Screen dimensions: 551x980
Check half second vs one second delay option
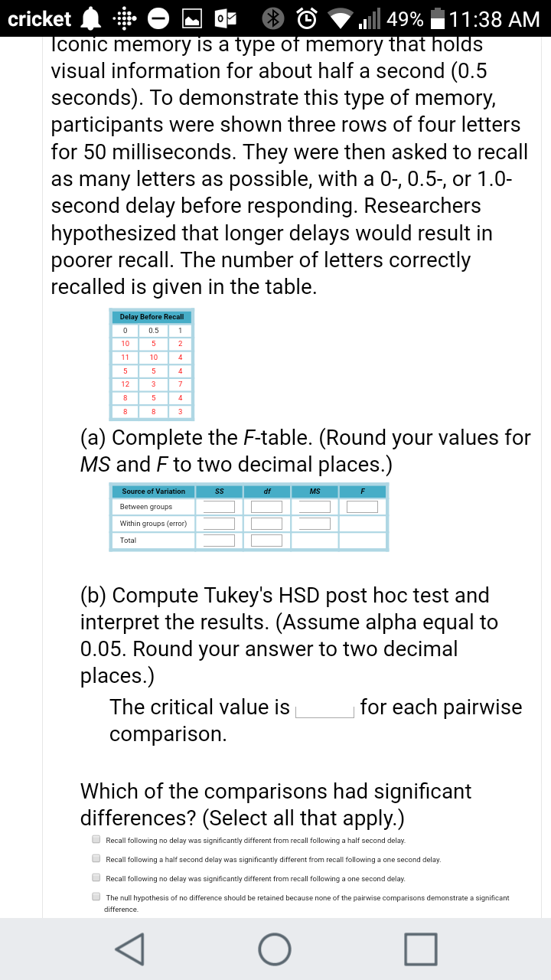96,858
